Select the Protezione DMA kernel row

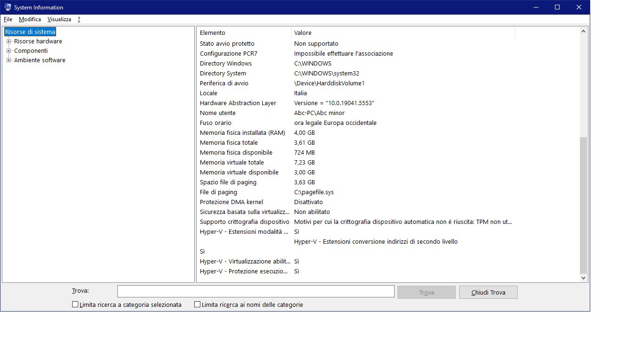pos(357,202)
